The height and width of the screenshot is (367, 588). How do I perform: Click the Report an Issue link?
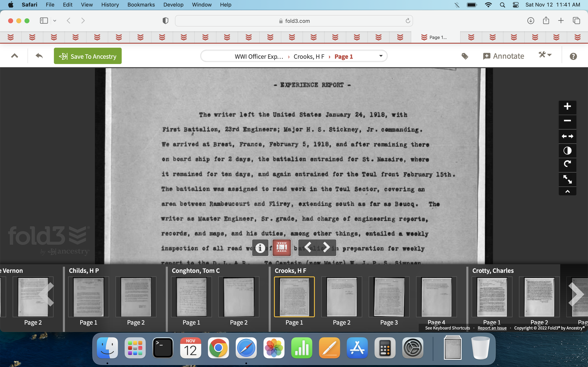[492, 328]
